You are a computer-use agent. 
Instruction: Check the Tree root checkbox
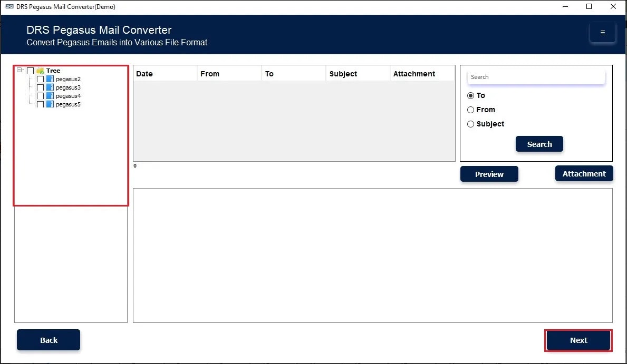(31, 71)
